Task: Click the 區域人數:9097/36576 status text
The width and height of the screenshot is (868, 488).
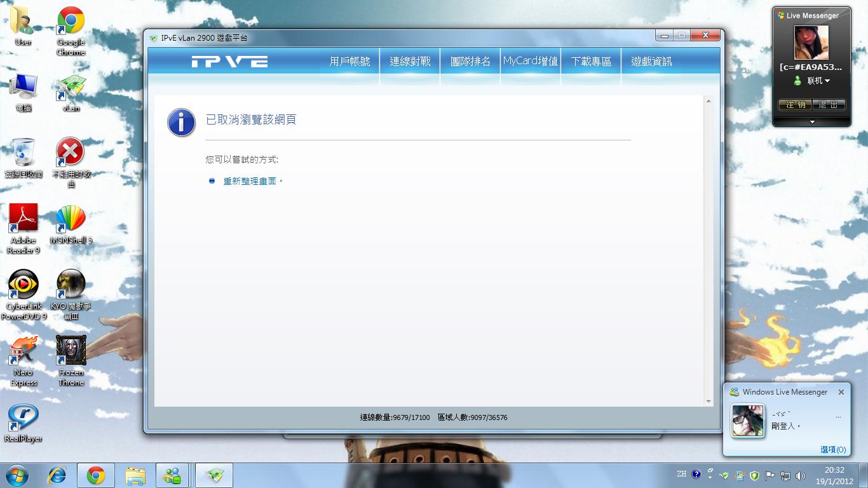Action: click(x=472, y=417)
